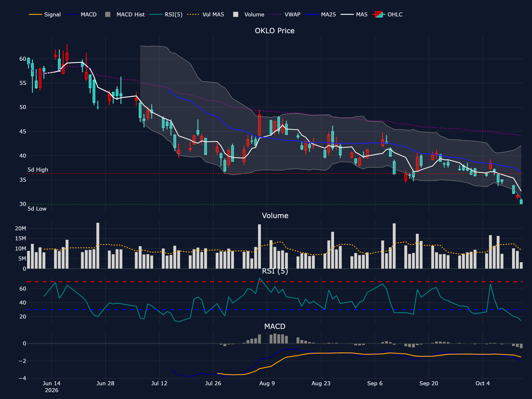The height and width of the screenshot is (399, 532).
Task: Toggle the Volume legend entry
Action: click(249, 14)
